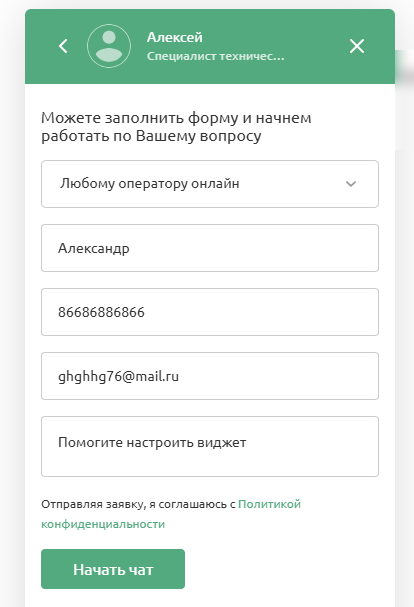Click the blank lower area of message box
Viewport: 414px width, 607px height.
[x=210, y=464]
